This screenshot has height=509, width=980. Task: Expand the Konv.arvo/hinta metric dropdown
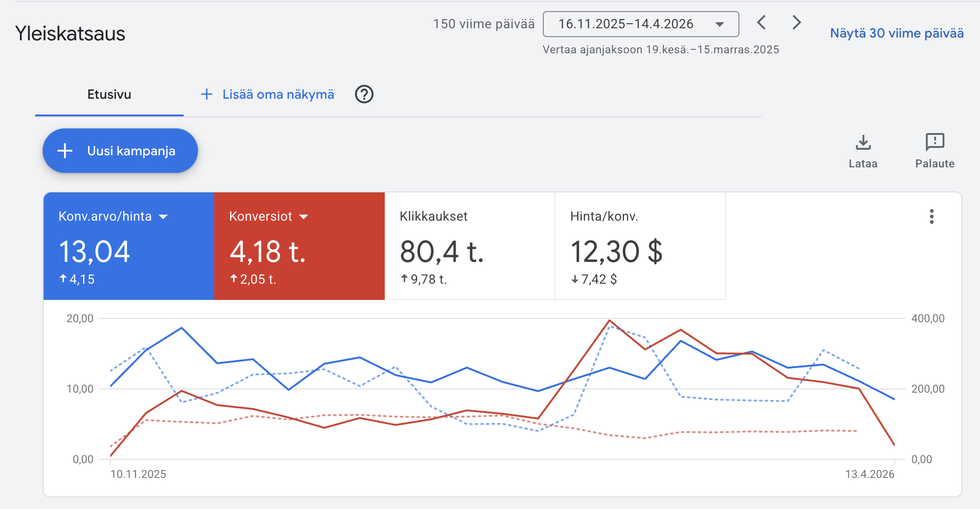tap(163, 216)
